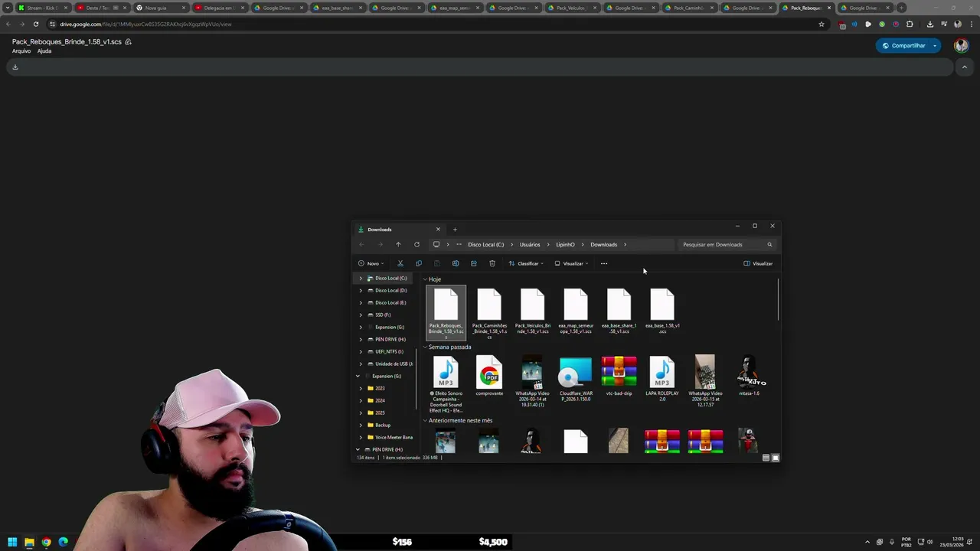
Task: Click the download icon in Google Drive viewer
Action: 15,67
